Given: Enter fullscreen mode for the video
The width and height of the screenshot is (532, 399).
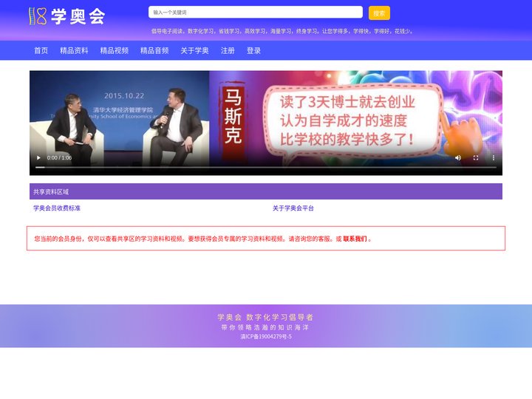Looking at the screenshot, I should pos(476,157).
